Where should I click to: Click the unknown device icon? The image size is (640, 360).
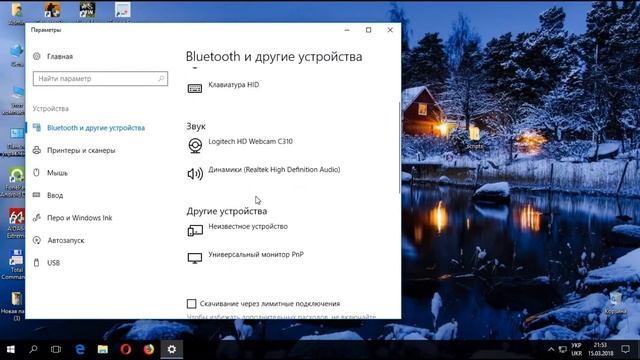(195, 231)
